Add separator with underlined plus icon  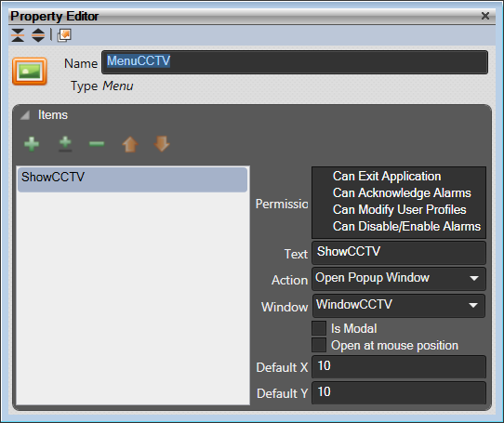65,144
